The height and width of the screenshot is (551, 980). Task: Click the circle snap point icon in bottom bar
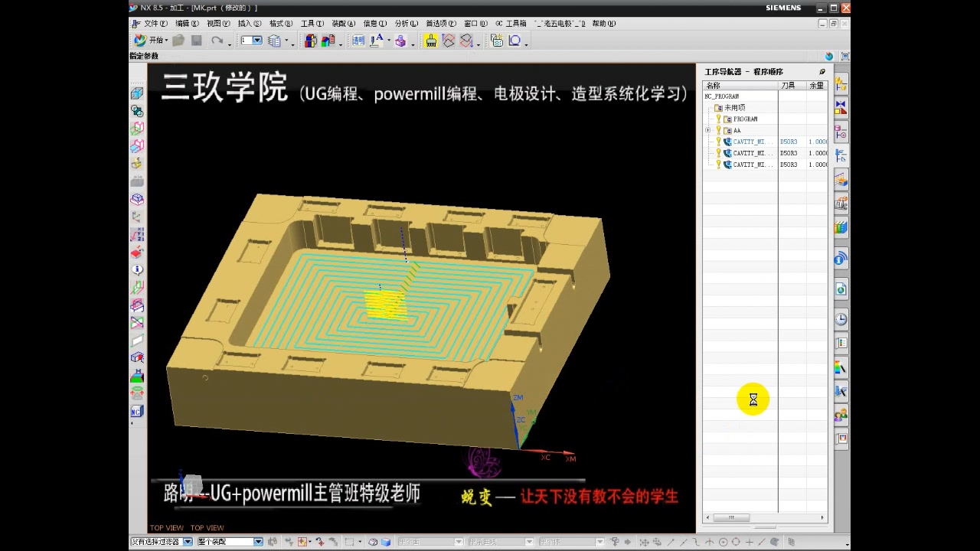[x=723, y=542]
